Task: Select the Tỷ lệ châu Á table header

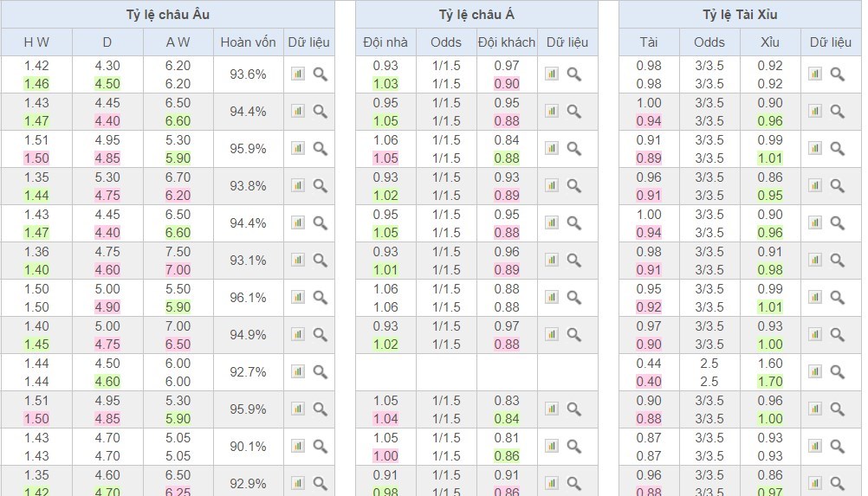Action: (476, 15)
